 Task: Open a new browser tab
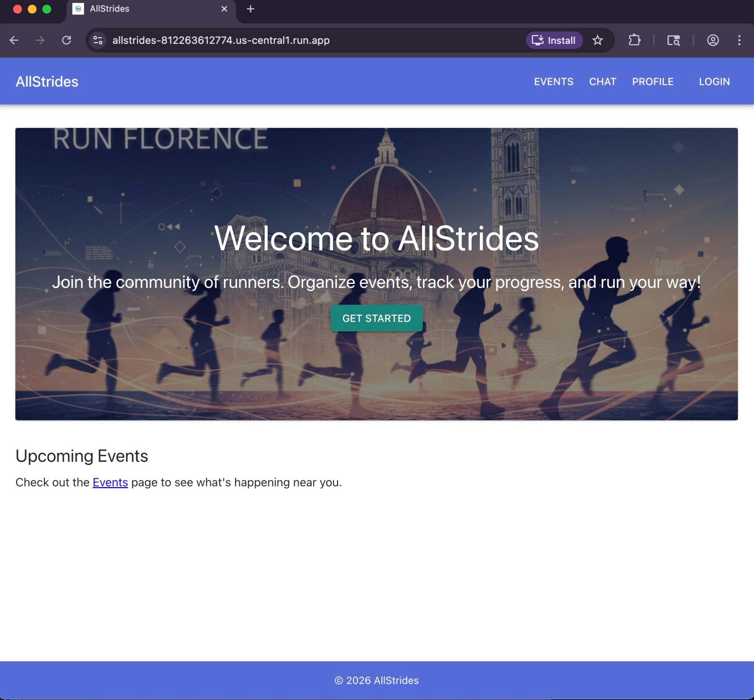tap(250, 9)
